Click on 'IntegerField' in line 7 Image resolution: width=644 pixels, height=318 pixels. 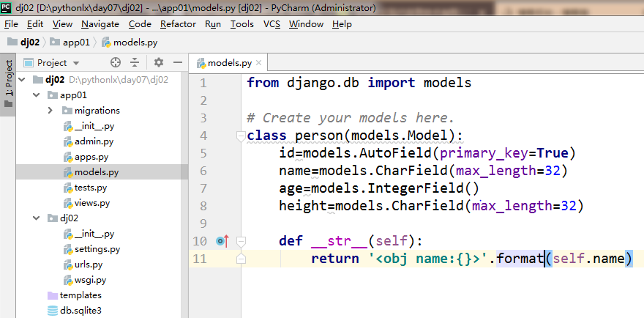click(x=416, y=188)
